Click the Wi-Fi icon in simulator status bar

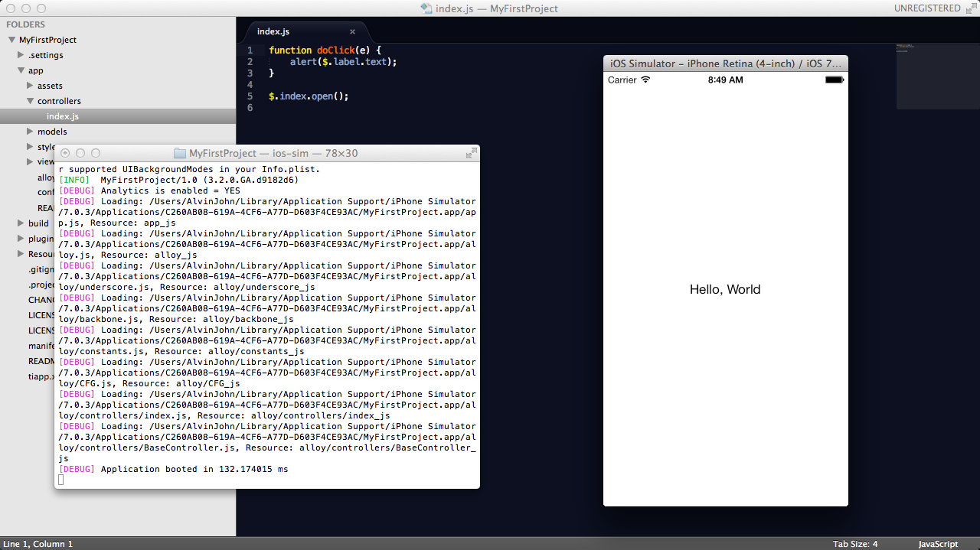click(645, 80)
